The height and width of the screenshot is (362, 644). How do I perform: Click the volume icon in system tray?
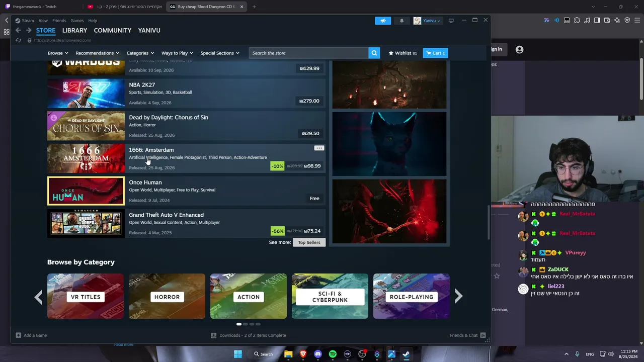tap(611, 354)
